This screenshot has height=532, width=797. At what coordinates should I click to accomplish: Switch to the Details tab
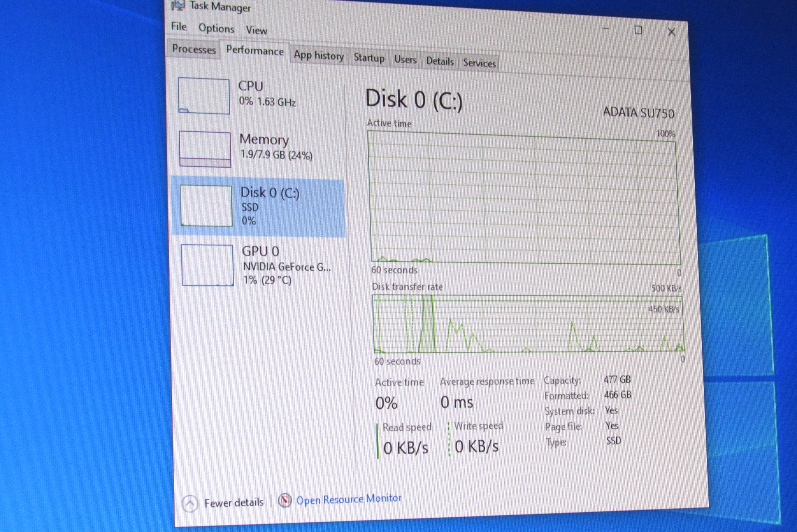coord(440,61)
